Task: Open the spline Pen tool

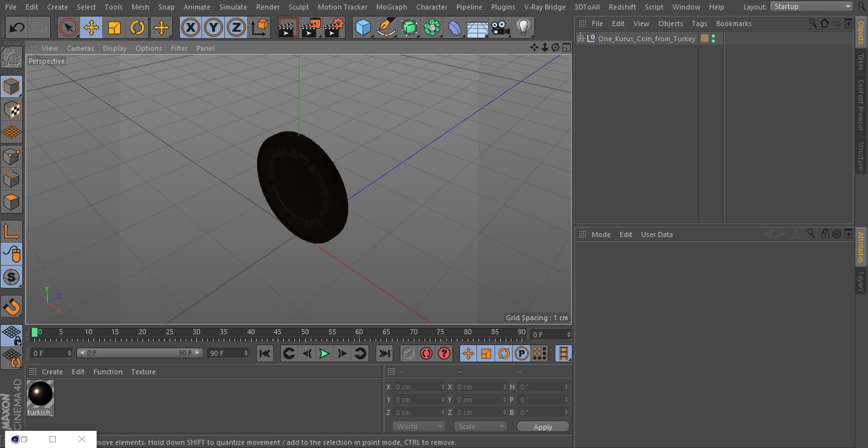Action: click(x=386, y=28)
